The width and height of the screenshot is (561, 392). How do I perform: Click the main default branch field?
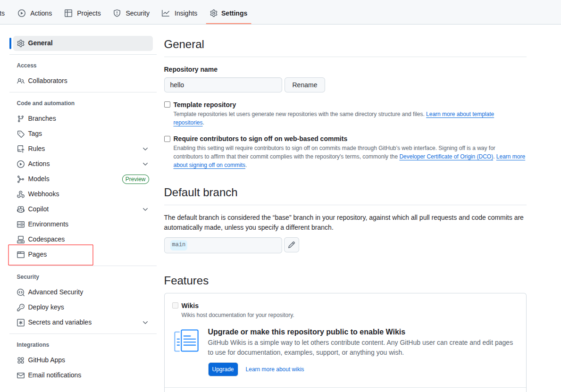223,245
